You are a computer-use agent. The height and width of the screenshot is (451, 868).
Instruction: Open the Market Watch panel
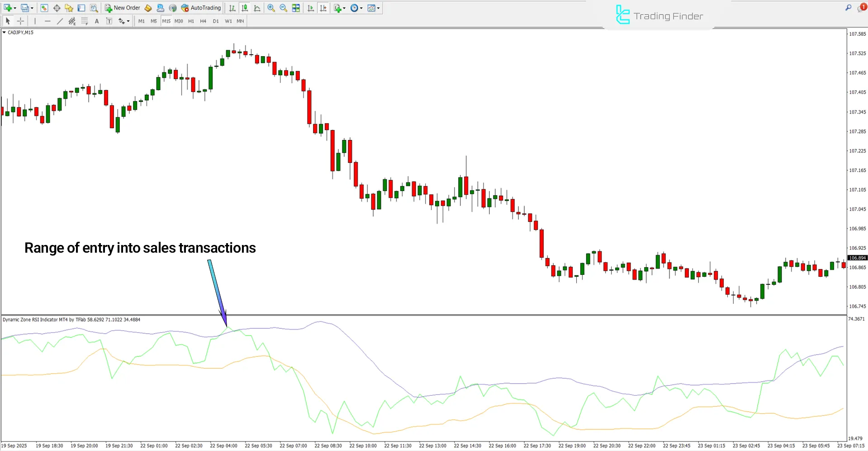(x=44, y=8)
